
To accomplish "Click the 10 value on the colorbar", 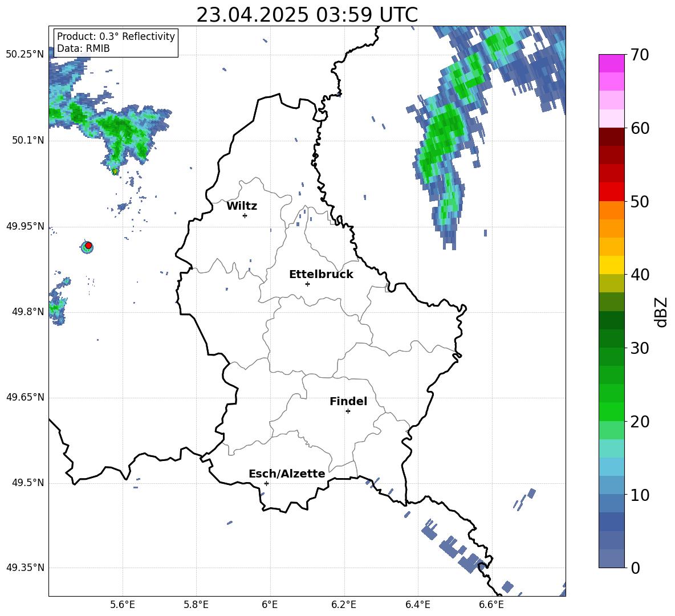I will click(x=640, y=495).
